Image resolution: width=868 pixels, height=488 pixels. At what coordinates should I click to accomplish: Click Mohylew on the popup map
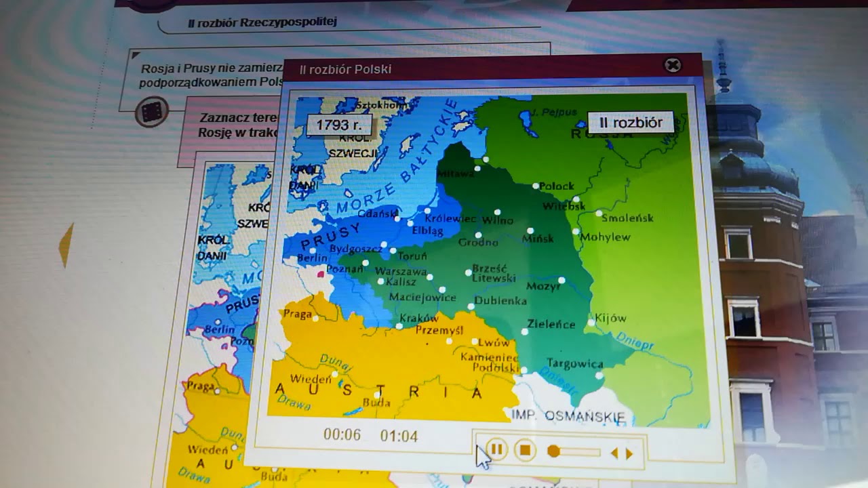point(605,237)
